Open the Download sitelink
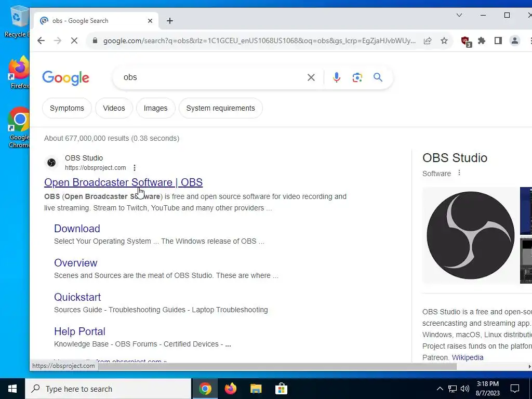The image size is (532, 399). [x=77, y=229]
